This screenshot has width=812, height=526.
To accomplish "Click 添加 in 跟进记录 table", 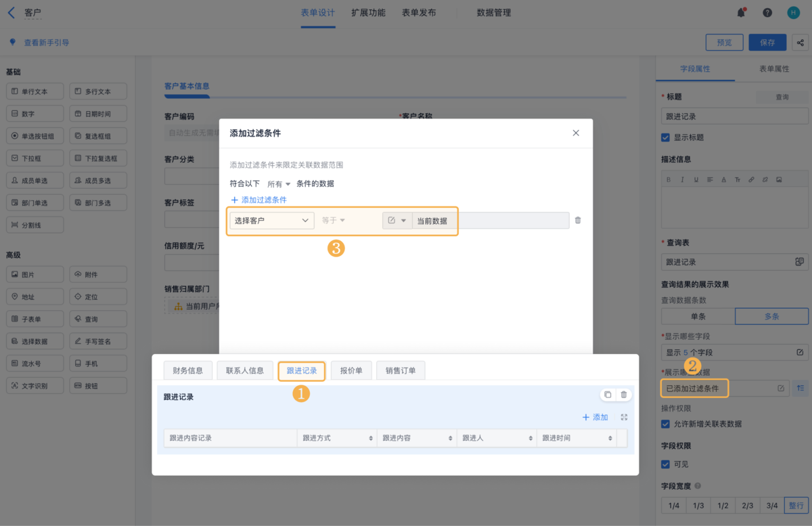I will tap(595, 418).
